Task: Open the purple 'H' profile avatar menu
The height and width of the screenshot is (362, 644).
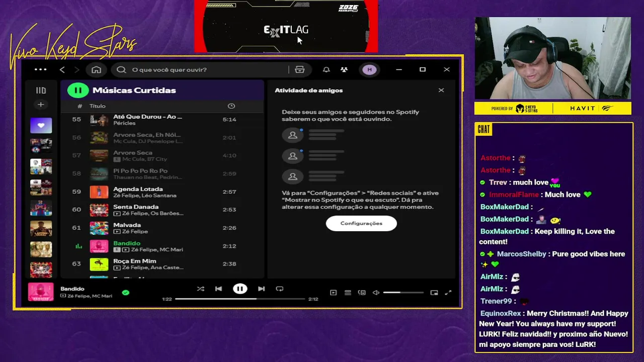Action: pos(370,69)
